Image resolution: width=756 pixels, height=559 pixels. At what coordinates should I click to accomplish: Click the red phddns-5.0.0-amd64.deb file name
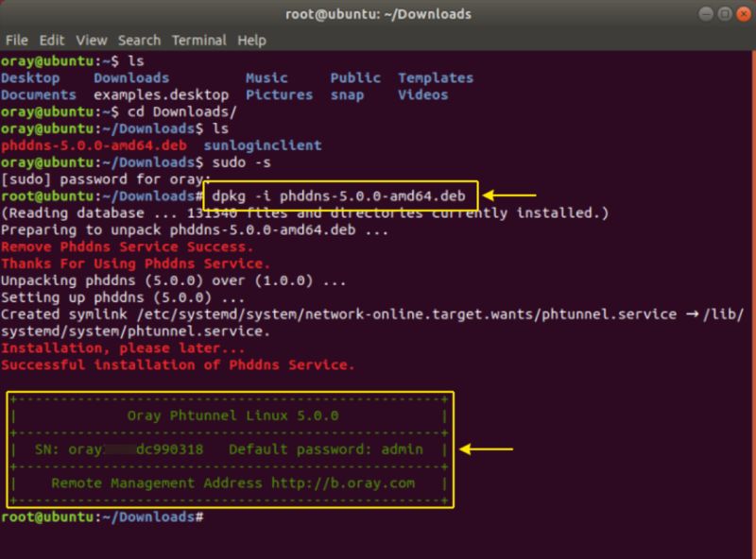click(x=90, y=146)
